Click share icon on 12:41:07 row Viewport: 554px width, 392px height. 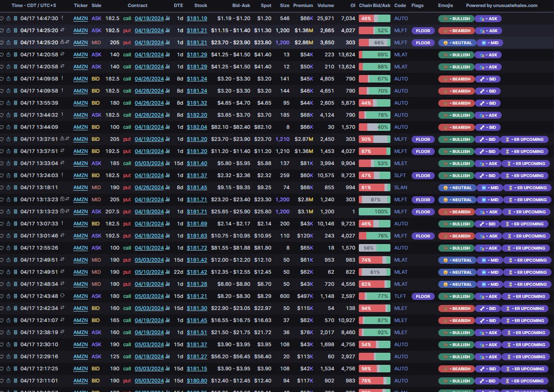coord(9,320)
